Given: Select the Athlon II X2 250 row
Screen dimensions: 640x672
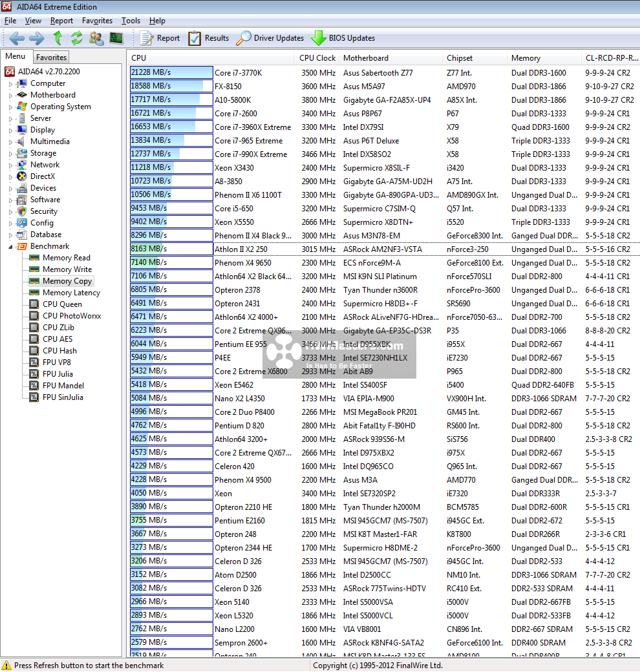Looking at the screenshot, I should click(x=383, y=249).
